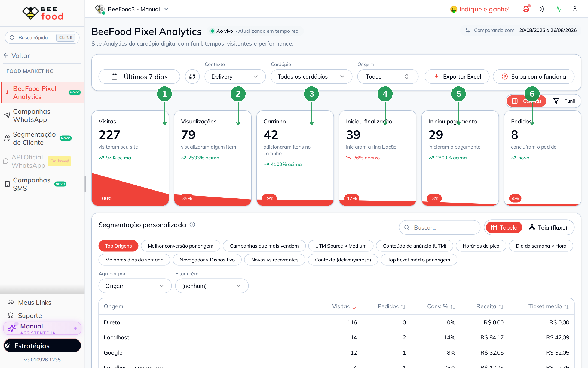588x368 pixels.
Task: Select Contexto (delivery/mesa) chip
Action: [343, 260]
